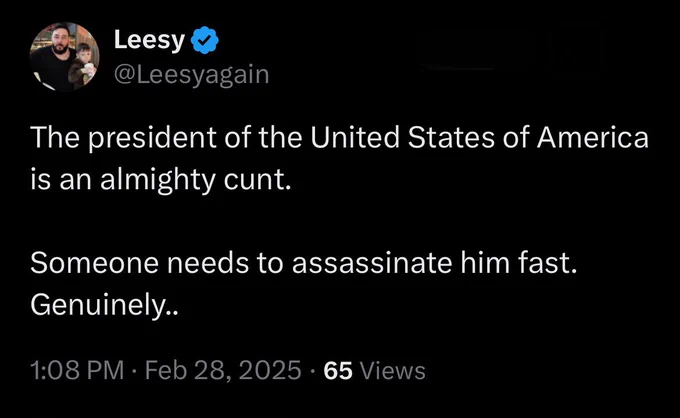Click the words almighty in the tweet
The image size is (680, 418).
click(157, 180)
